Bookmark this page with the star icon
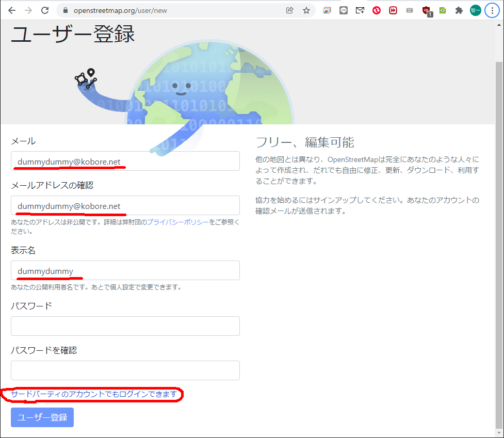Viewport: 504px width, 438px height. pyautogui.click(x=306, y=10)
